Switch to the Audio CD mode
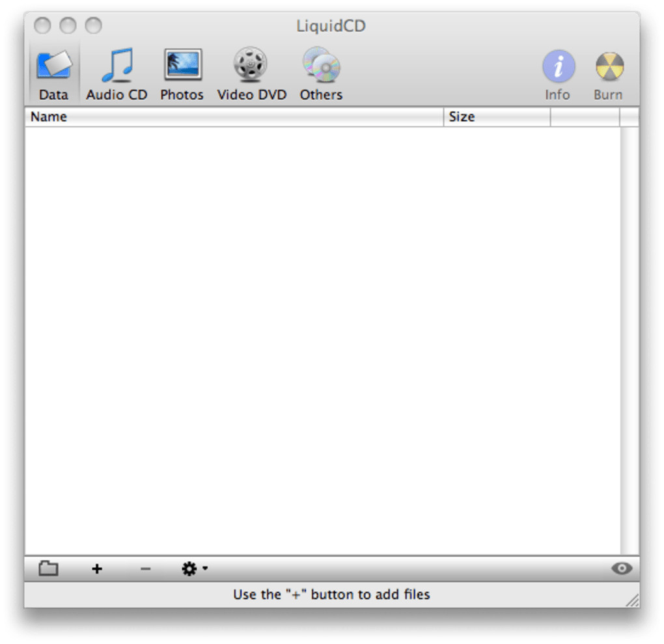Image resolution: width=664 pixels, height=644 pixels. point(117,74)
